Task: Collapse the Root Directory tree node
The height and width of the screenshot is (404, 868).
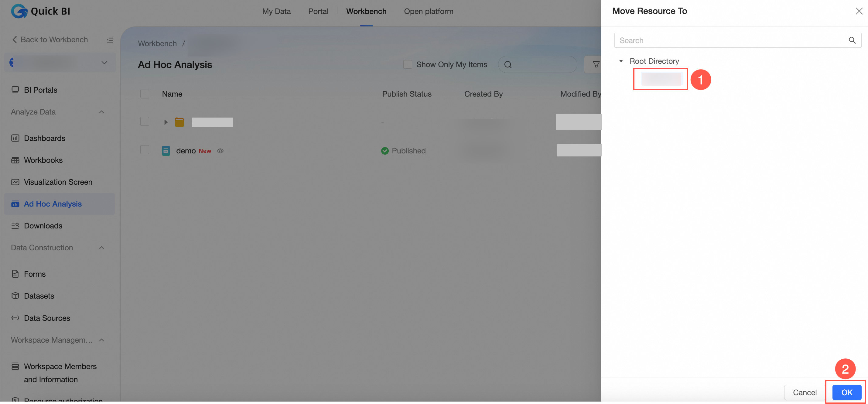Action: [x=621, y=61]
